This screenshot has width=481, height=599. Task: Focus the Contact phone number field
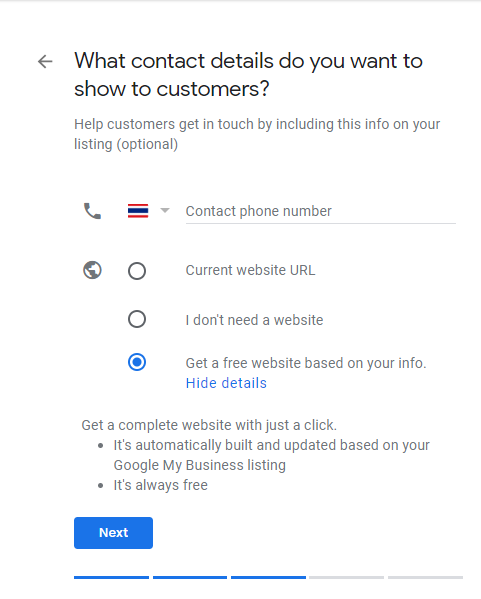[x=321, y=211]
